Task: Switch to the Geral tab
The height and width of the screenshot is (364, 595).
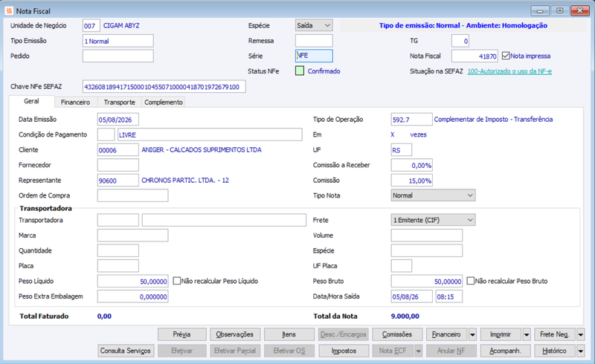Action: coord(31,101)
